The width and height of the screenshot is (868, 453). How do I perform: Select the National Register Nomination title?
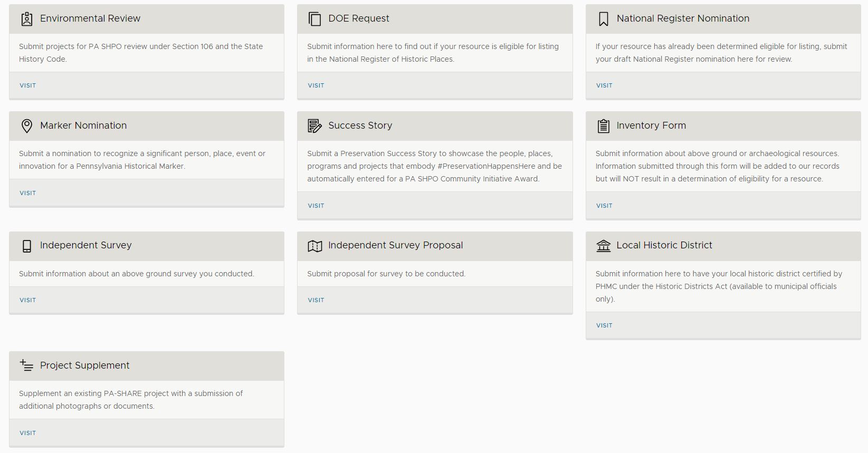point(683,18)
